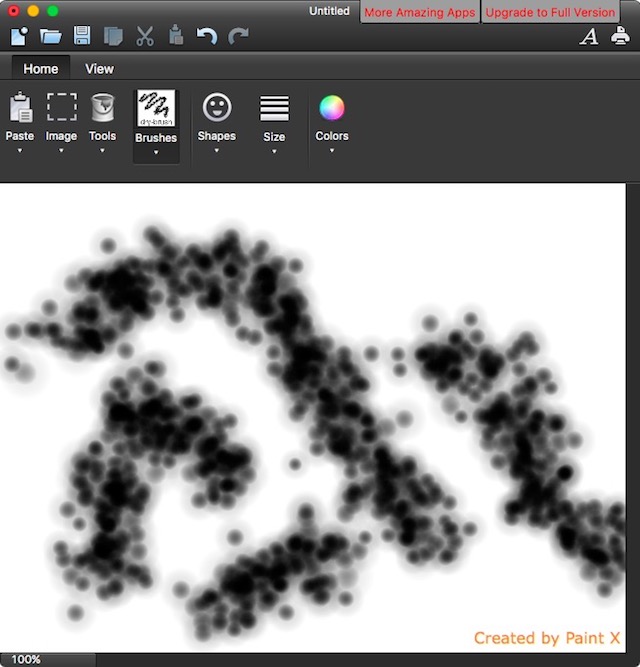
Task: Expand the Paste dropdown arrow
Action: 20,151
